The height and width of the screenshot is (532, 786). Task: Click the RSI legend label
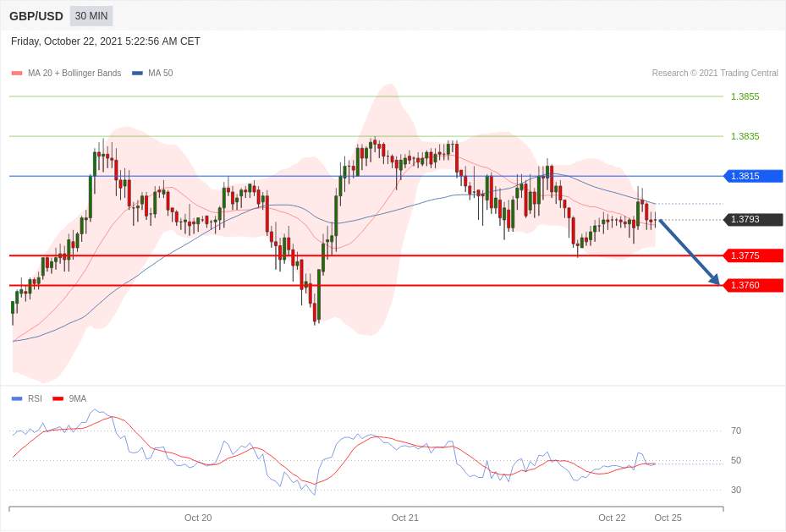coord(35,398)
